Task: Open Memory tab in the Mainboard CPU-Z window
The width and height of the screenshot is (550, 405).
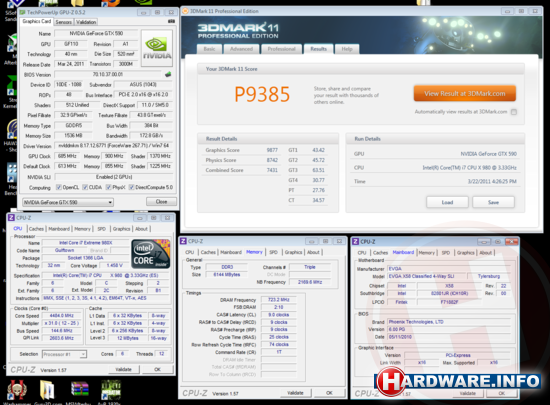Action: point(427,252)
